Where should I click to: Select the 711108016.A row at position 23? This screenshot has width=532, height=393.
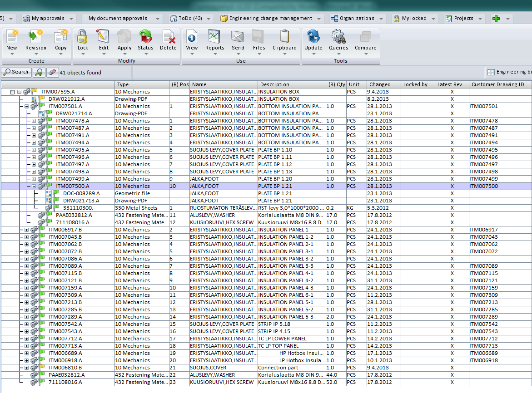pos(266,382)
